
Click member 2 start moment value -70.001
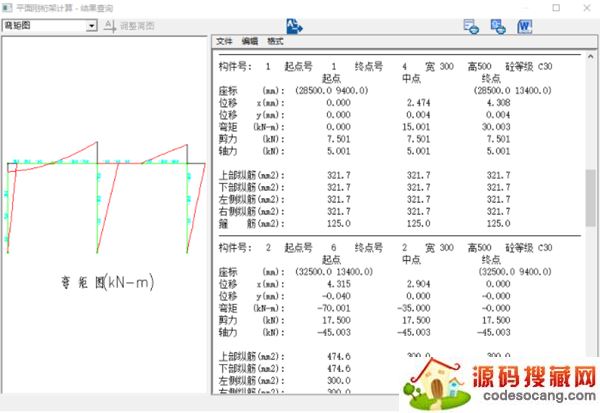point(334,308)
